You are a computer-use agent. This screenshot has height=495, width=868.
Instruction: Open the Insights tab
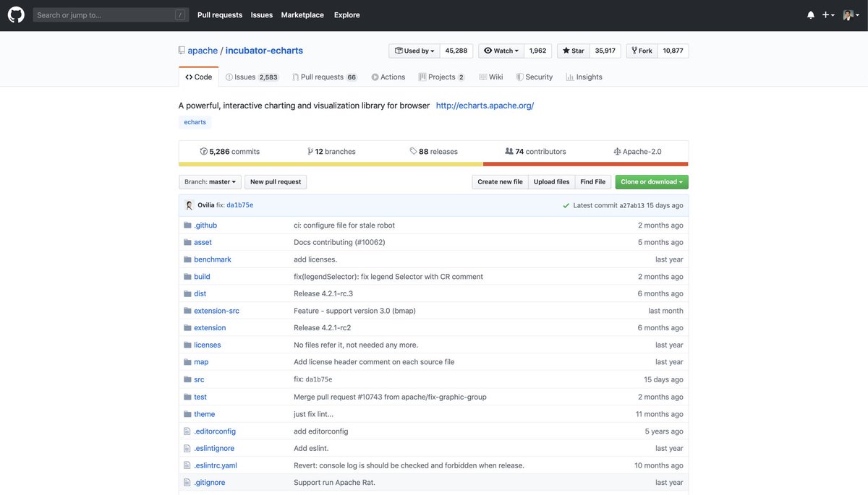(584, 77)
